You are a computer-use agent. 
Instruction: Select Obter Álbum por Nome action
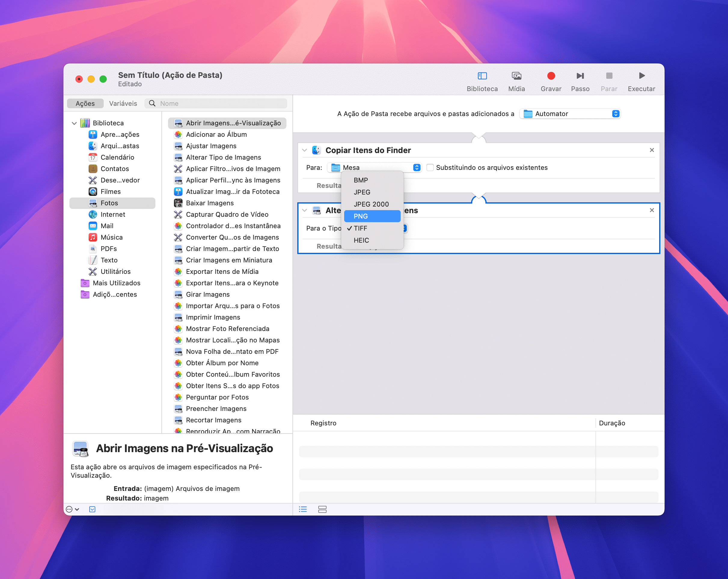click(x=227, y=363)
